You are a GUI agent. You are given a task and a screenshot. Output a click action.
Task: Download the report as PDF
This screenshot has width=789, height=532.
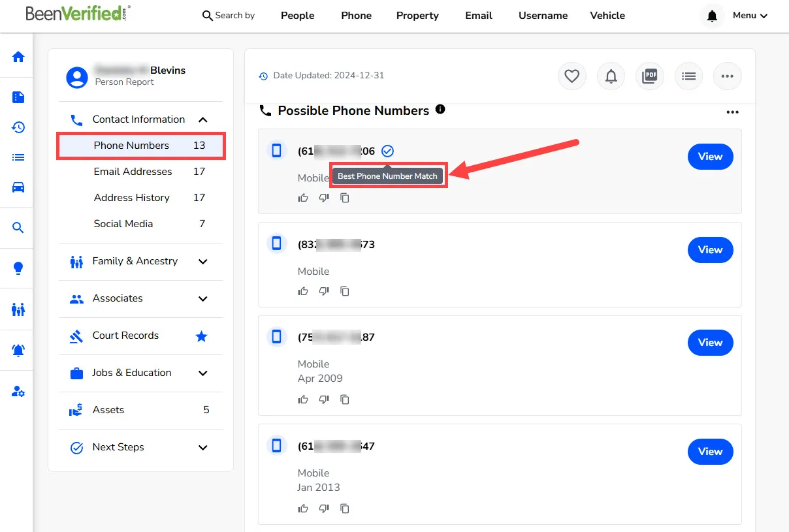coord(649,76)
